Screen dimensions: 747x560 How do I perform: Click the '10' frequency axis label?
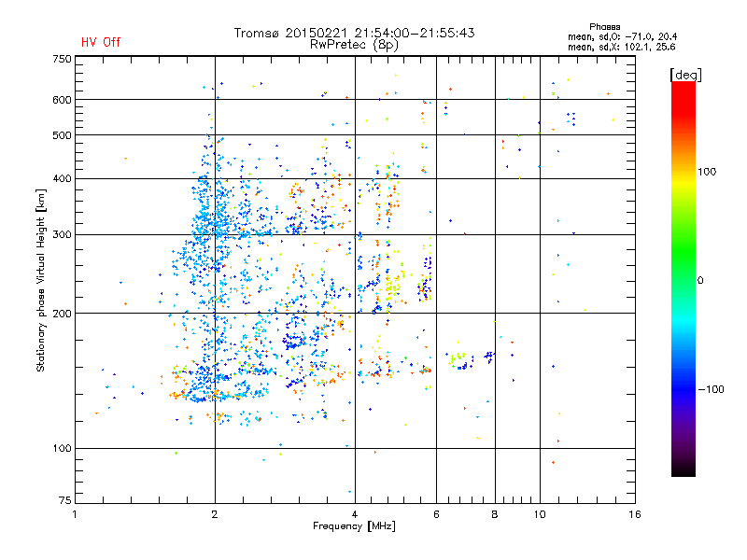point(540,514)
